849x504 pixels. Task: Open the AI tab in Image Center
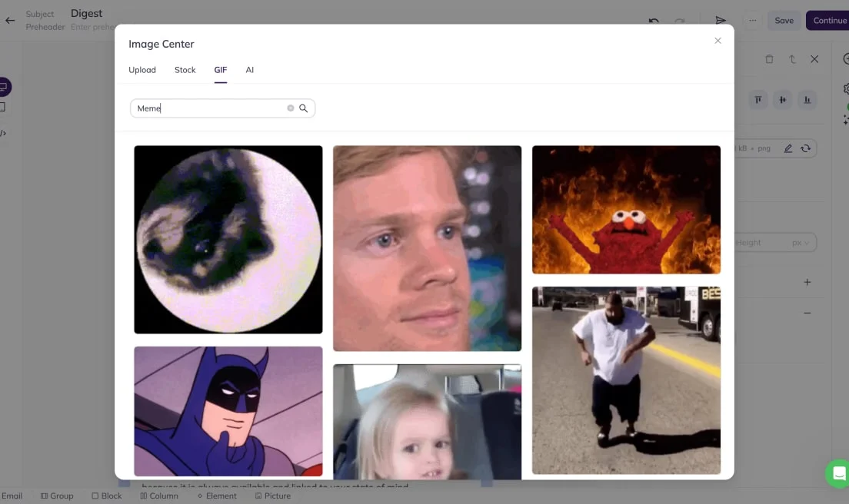click(x=250, y=70)
